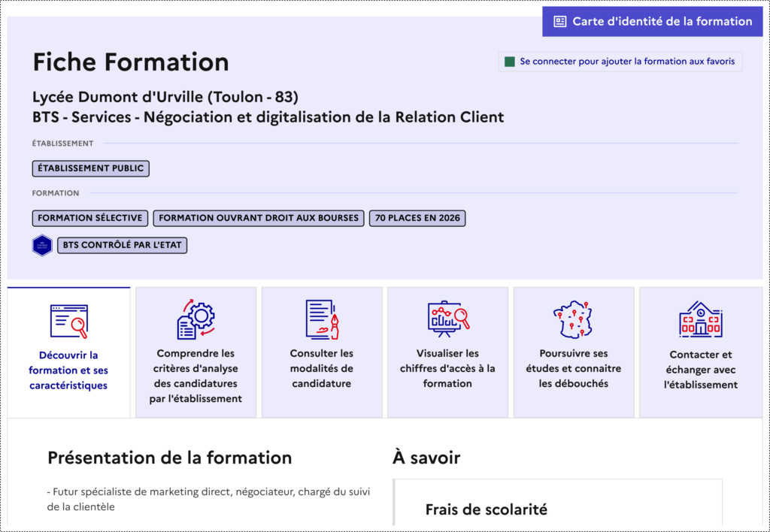Click the school building icon to contact l'établissement
This screenshot has width=770, height=532.
pos(699,319)
